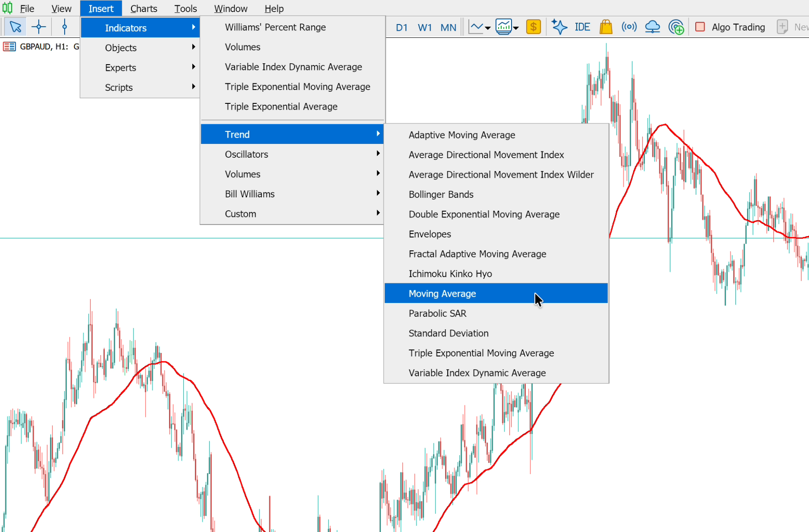Choose Standard Deviation indicator
809x532 pixels.
pos(496,333)
